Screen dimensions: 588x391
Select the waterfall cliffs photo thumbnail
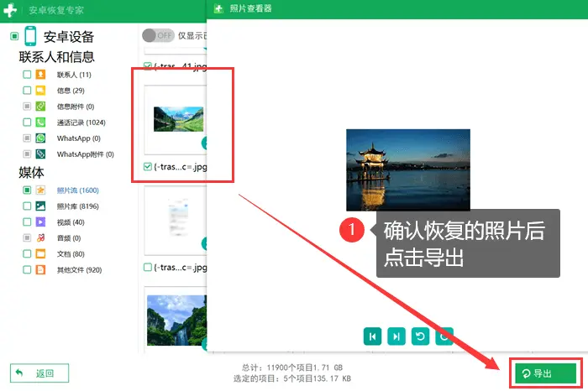[176, 321]
